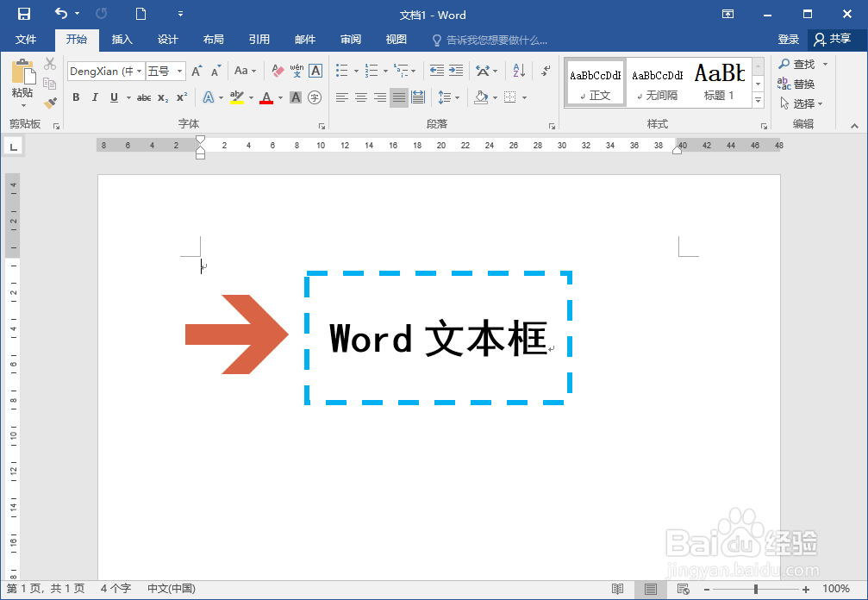Screen dimensions: 868x600
Task: Align text left
Action: click(342, 98)
